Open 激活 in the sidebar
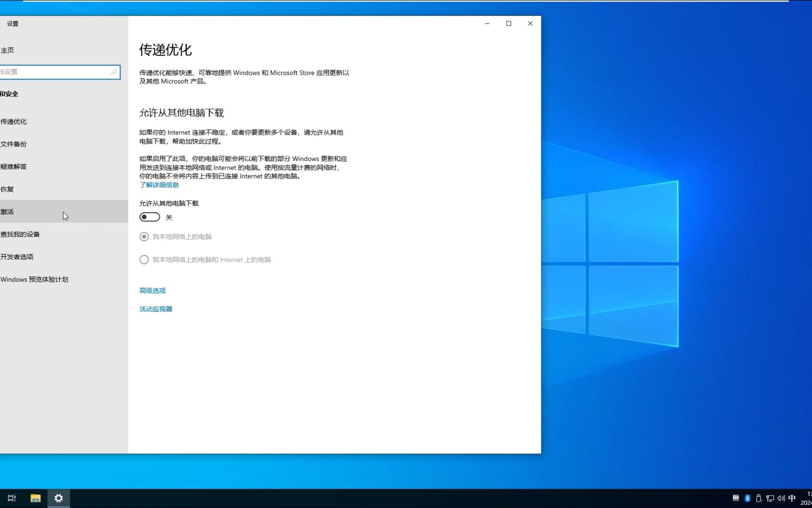This screenshot has height=508, width=812. (64, 212)
